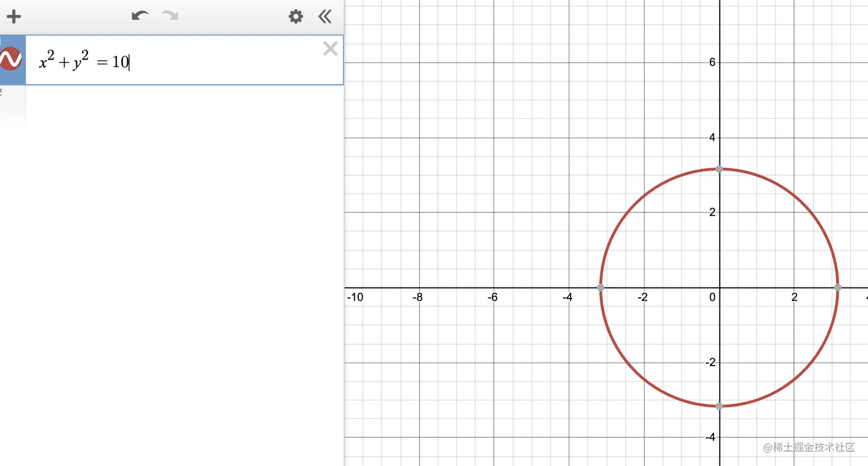
Task: Delete the circle expression with X
Action: tap(330, 49)
